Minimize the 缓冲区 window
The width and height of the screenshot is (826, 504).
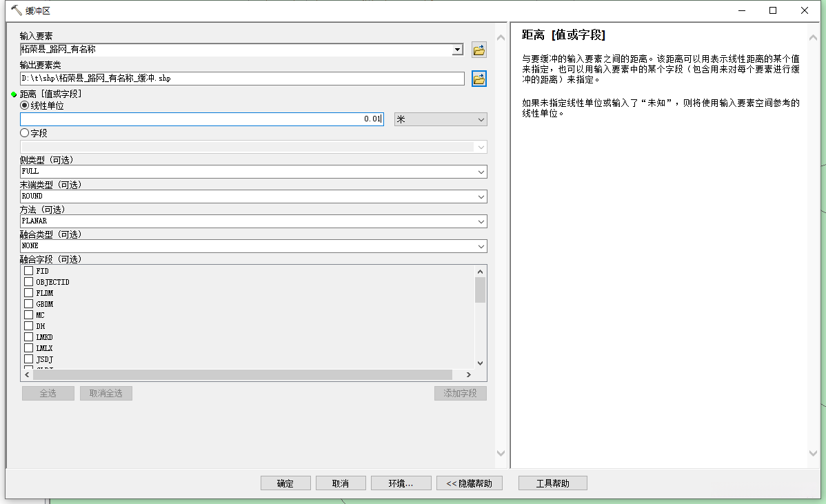click(742, 10)
